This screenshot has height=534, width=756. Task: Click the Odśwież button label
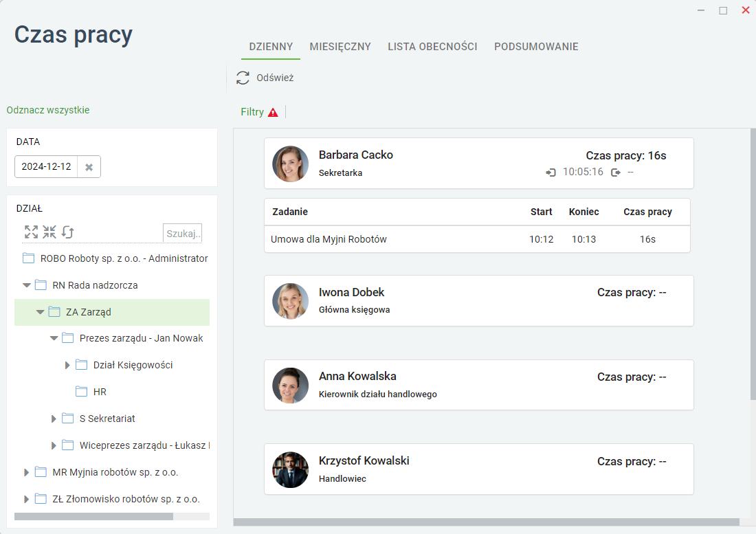(x=275, y=78)
